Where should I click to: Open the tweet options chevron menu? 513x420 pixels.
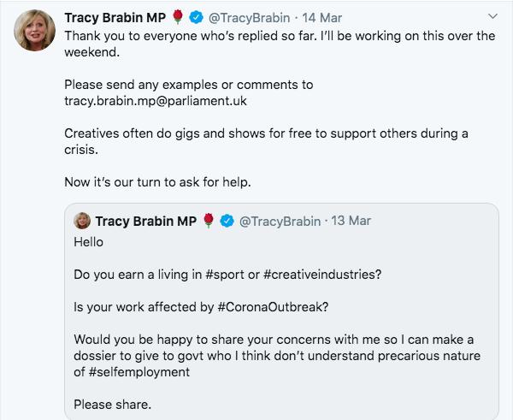[492, 16]
